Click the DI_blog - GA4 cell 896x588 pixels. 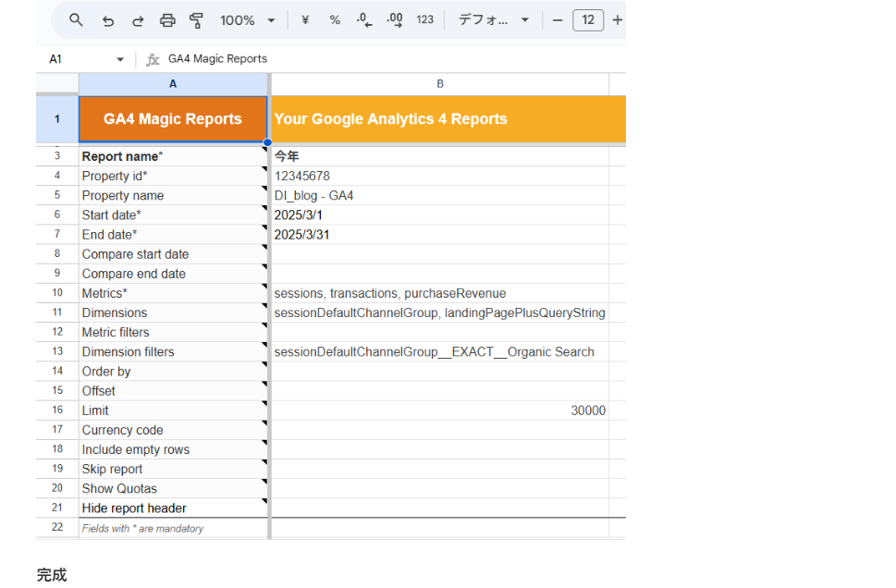point(440,195)
